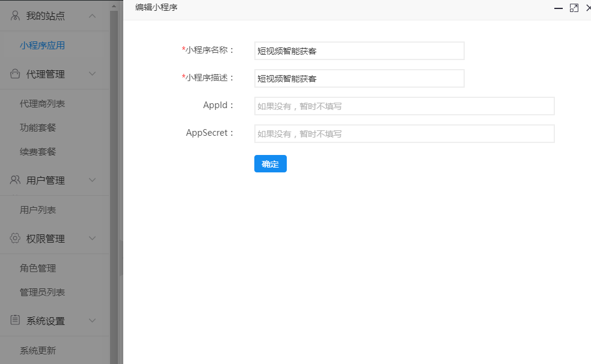Click the 系统设置 clipboard icon
591x364 pixels.
15,320
